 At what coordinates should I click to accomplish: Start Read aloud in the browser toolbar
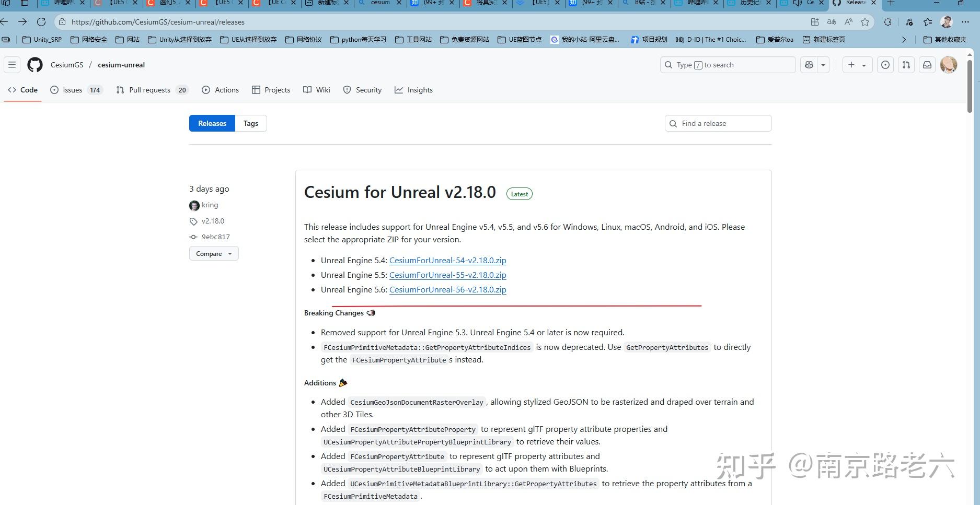tap(848, 22)
